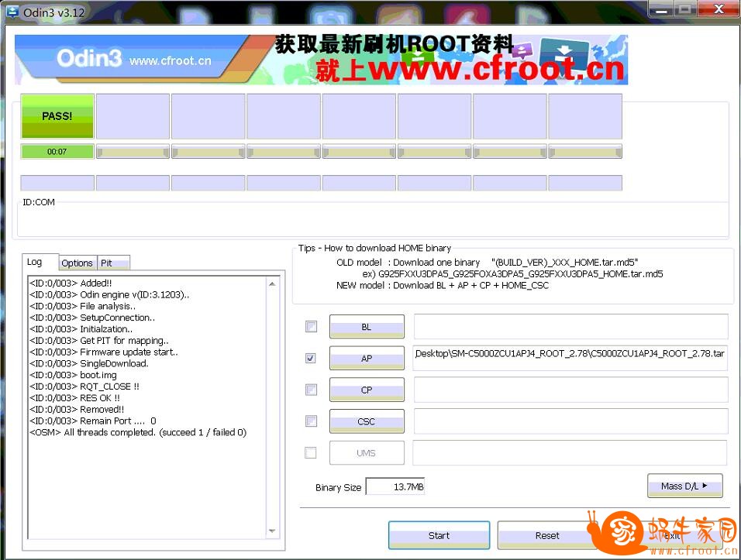The width and height of the screenshot is (741, 560).
Task: Reset Odin with the Reset button
Action: tap(547, 535)
